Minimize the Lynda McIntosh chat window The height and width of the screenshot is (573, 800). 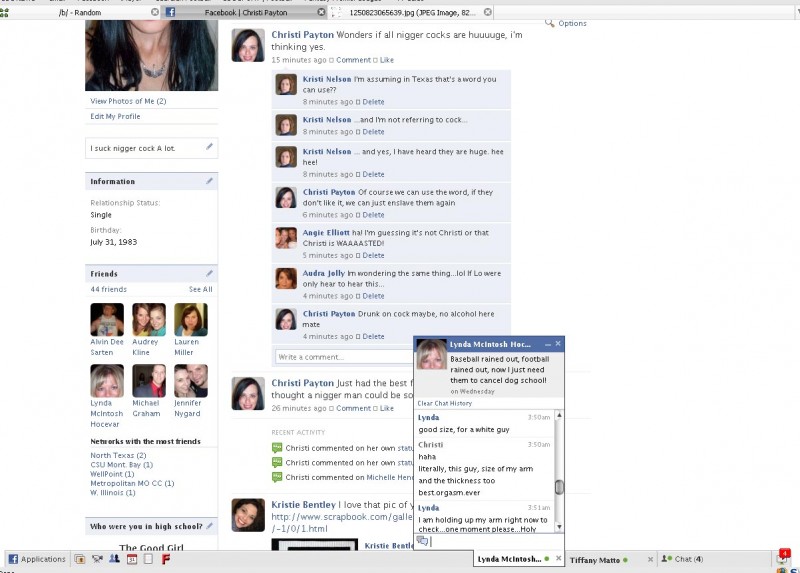[x=547, y=344]
